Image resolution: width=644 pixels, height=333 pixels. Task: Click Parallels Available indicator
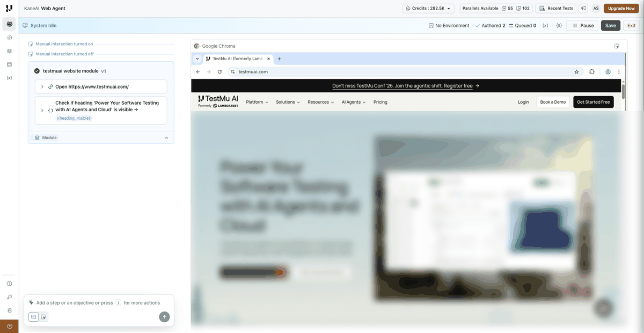tap(496, 9)
